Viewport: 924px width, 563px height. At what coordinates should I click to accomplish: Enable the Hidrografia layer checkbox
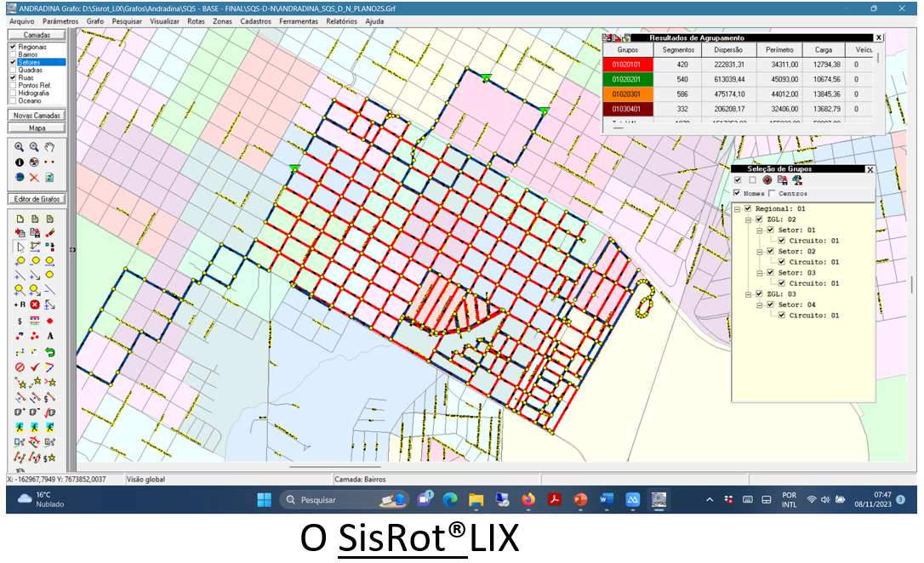click(13, 93)
